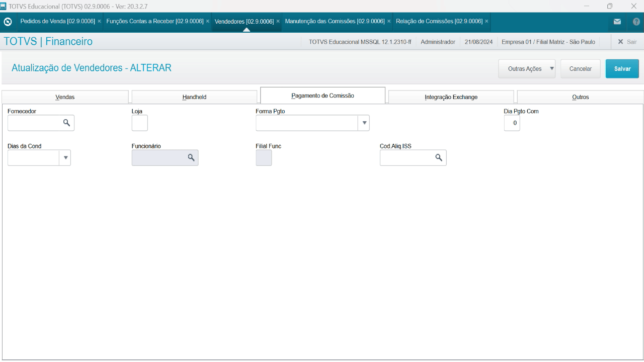Click the Sair exit button
Image resolution: width=644 pixels, height=362 pixels.
pos(627,42)
